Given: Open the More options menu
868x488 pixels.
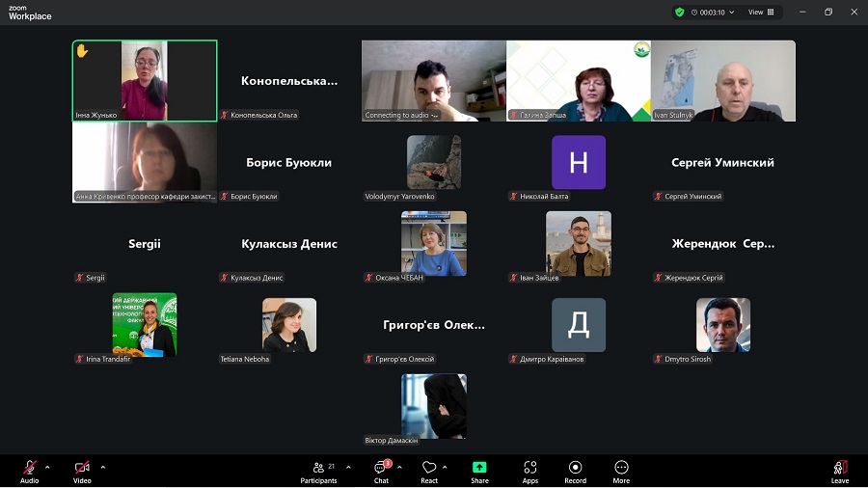Looking at the screenshot, I should coord(621,472).
